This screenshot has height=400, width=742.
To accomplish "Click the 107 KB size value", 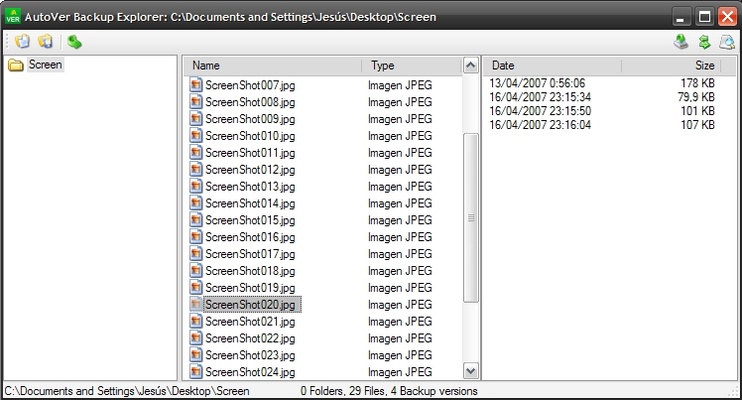I will [698, 125].
